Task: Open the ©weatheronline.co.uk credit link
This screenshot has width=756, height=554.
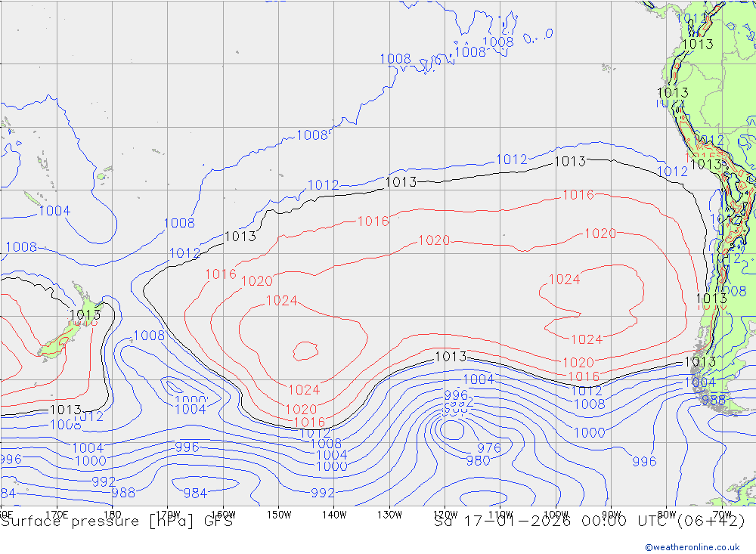Action: click(x=692, y=547)
